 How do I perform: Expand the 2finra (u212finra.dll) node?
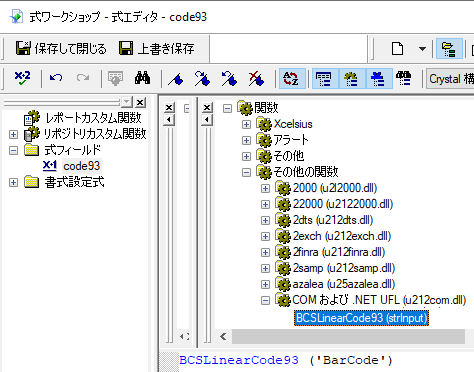265,252
